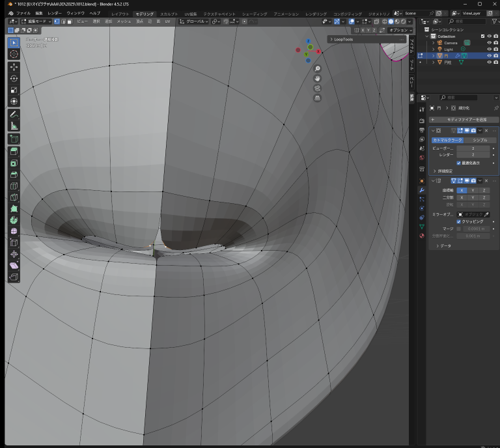This screenshot has height=448, width=500.
Task: Select the Measure tool
Action: click(x=14, y=126)
